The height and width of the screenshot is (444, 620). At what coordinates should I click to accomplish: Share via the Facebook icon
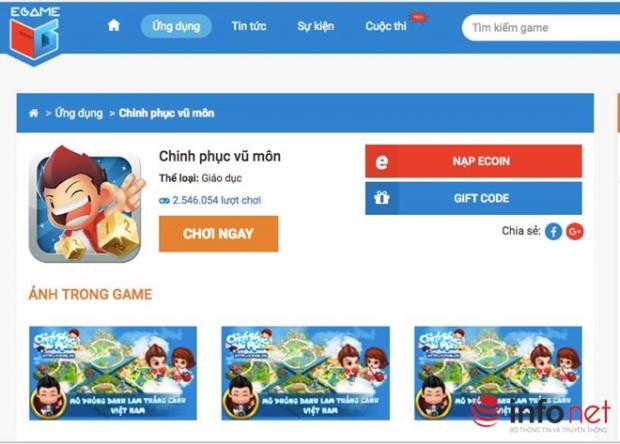pyautogui.click(x=553, y=231)
